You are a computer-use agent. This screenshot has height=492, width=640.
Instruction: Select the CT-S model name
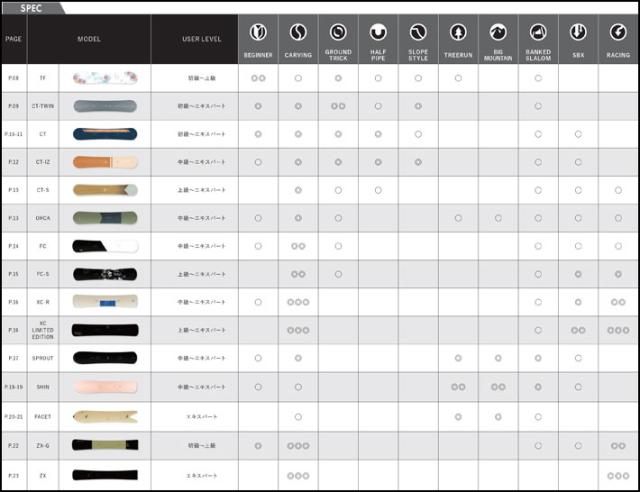(x=43, y=190)
